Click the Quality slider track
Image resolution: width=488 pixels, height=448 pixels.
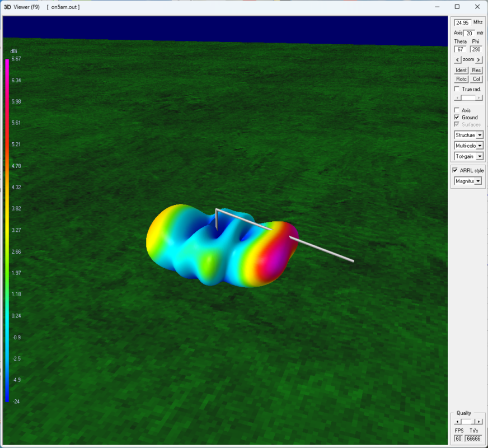pyautogui.click(x=468, y=422)
